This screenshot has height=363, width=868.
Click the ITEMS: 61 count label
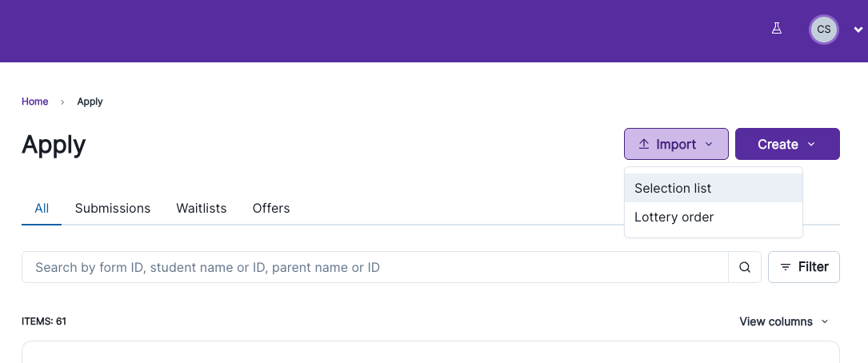click(44, 321)
